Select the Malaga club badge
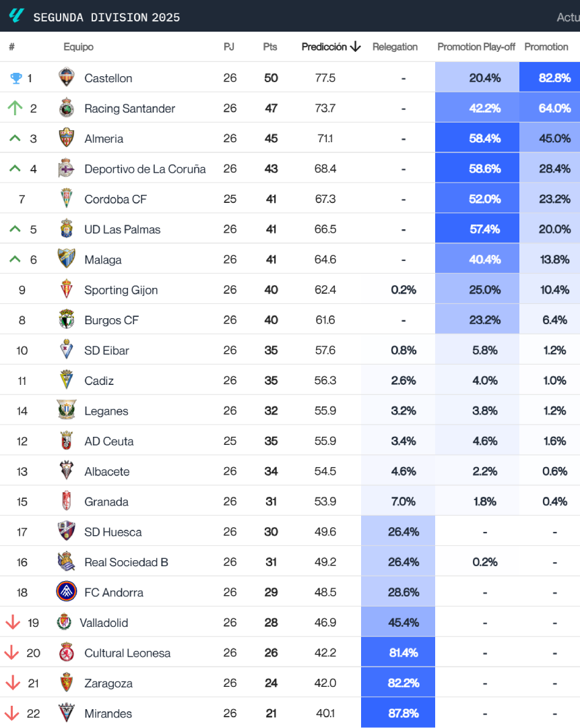This screenshot has width=580, height=728. tap(65, 259)
